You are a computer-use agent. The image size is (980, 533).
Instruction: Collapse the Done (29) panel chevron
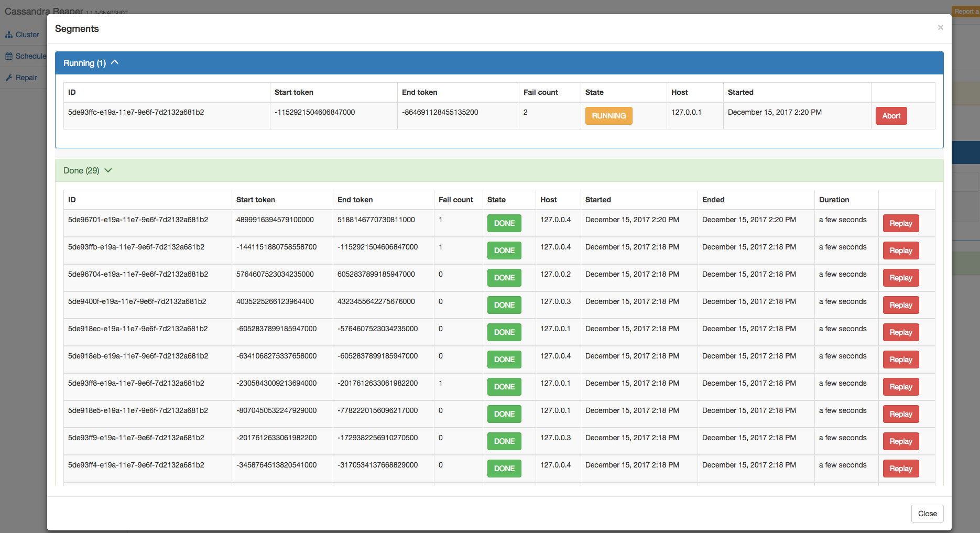[x=108, y=170]
